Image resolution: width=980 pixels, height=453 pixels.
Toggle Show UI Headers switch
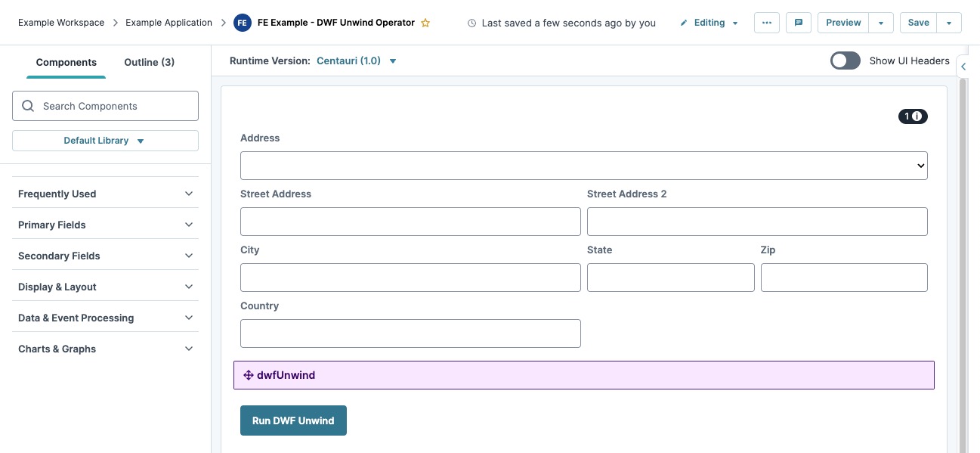coord(846,61)
